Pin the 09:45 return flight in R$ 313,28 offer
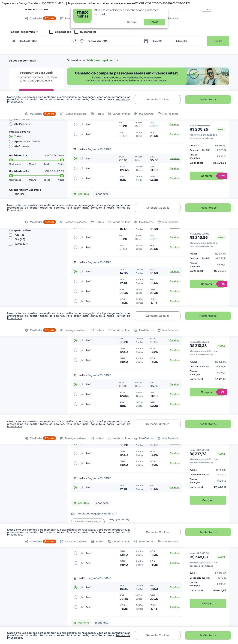 coord(82,394)
